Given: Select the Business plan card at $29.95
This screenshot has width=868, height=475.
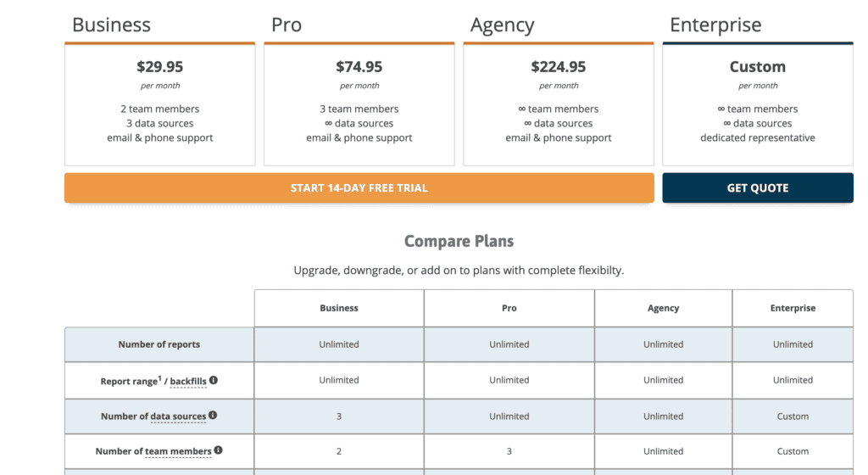Looking at the screenshot, I should click(x=160, y=104).
